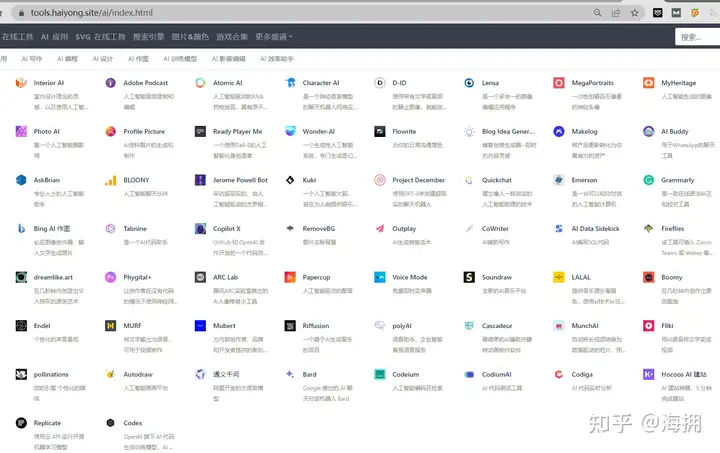The image size is (720, 453).
Task: Click the Interior AI icon
Action: click(x=21, y=83)
